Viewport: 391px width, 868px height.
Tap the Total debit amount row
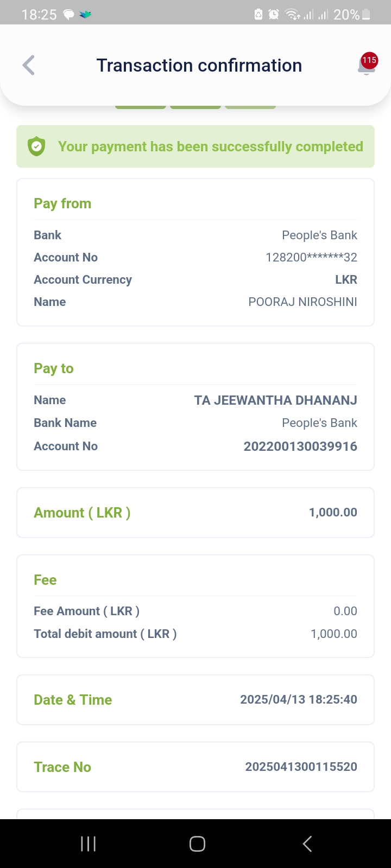195,634
